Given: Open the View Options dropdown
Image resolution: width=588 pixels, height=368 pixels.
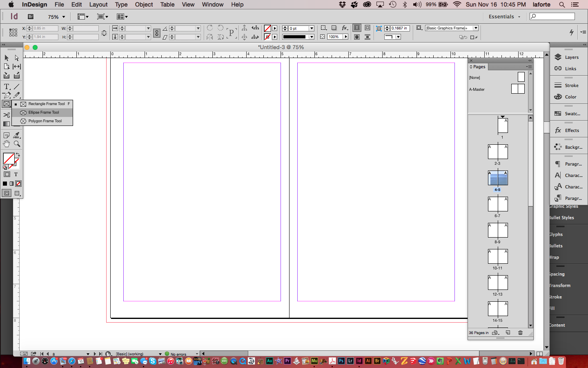Looking at the screenshot, I should (x=83, y=17).
